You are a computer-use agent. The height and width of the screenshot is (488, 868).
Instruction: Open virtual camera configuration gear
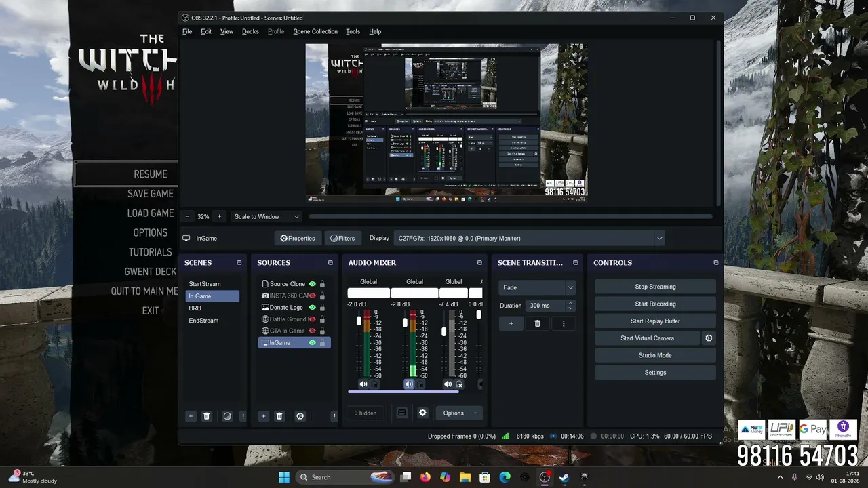coord(709,338)
